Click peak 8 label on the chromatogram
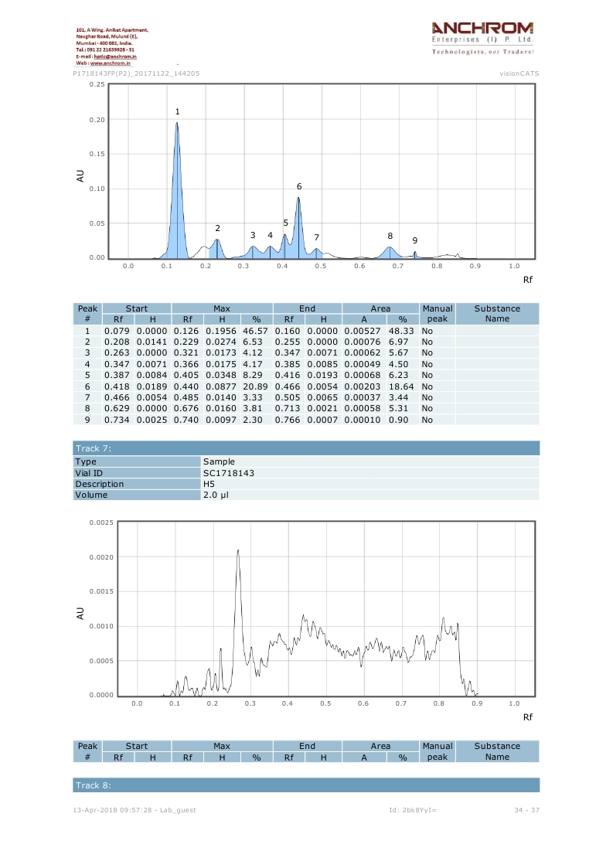 pos(390,236)
